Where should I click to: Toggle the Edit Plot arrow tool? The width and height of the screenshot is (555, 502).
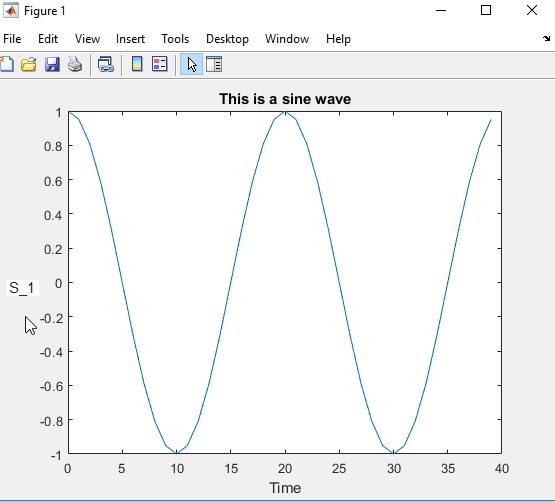191,64
